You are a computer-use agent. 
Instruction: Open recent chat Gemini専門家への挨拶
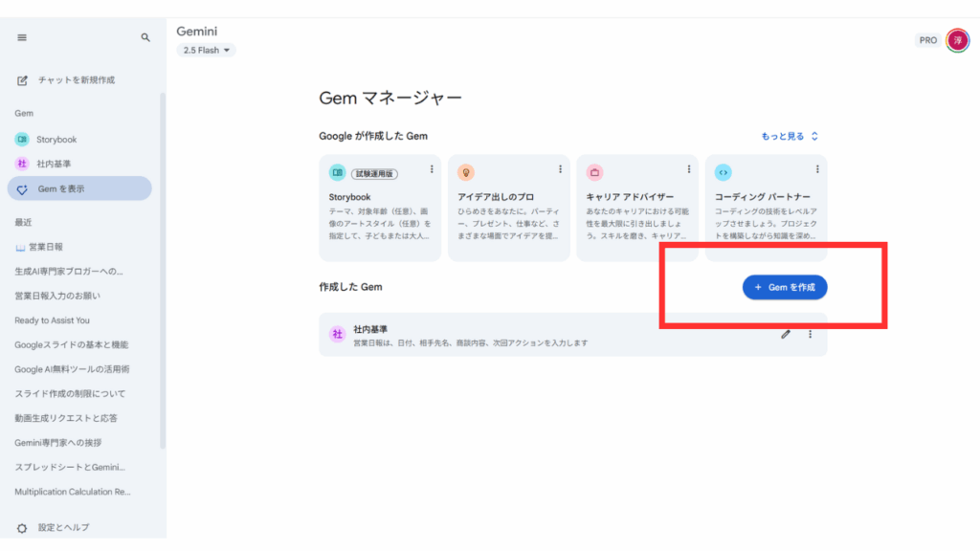(x=58, y=443)
